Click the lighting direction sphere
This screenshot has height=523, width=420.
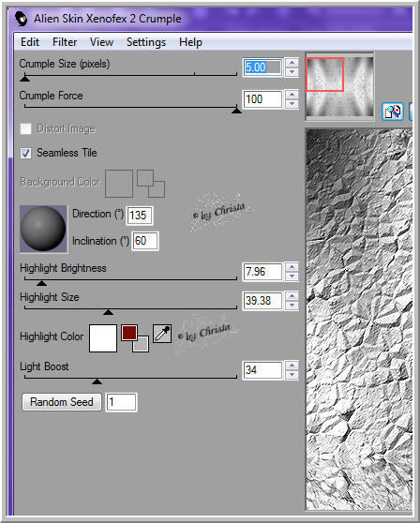(x=43, y=229)
